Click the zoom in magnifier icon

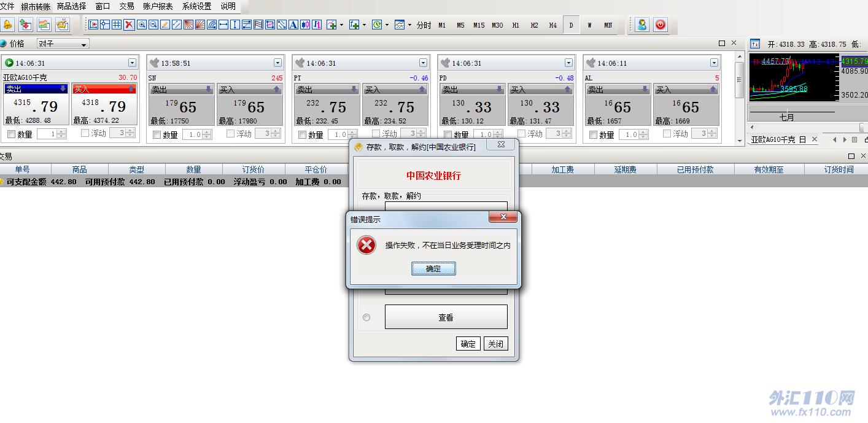142,25
